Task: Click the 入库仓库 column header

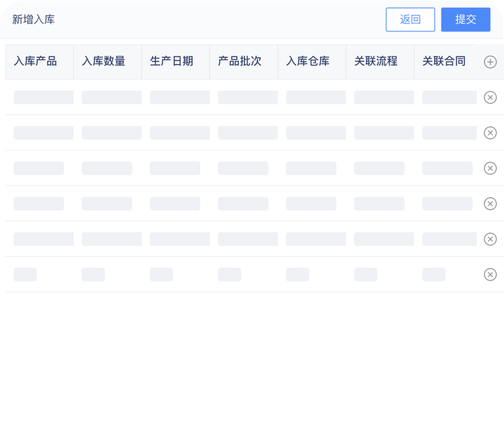Action: (x=312, y=62)
